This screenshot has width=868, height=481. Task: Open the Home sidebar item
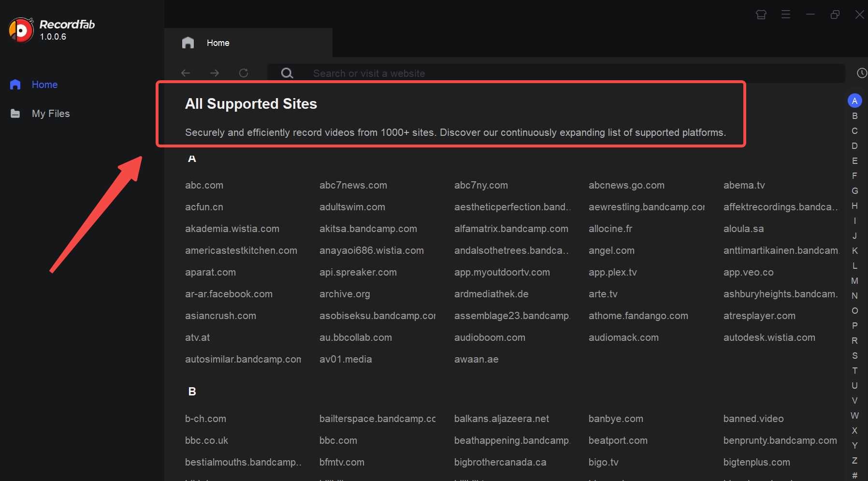point(44,85)
